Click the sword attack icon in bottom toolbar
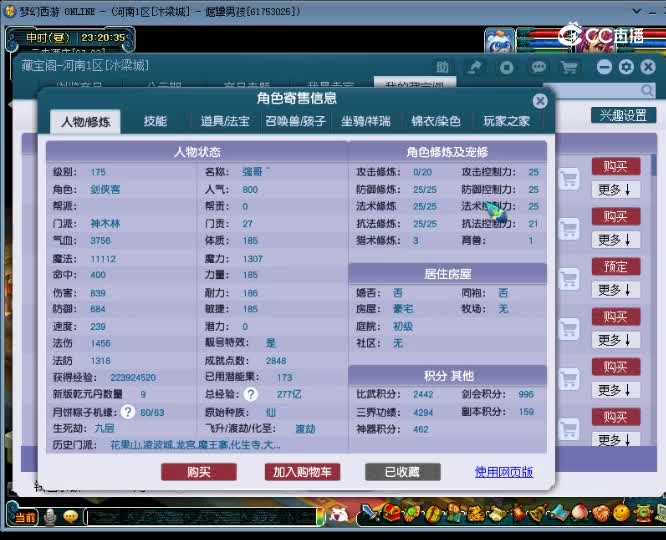666x540 pixels. tap(370, 514)
